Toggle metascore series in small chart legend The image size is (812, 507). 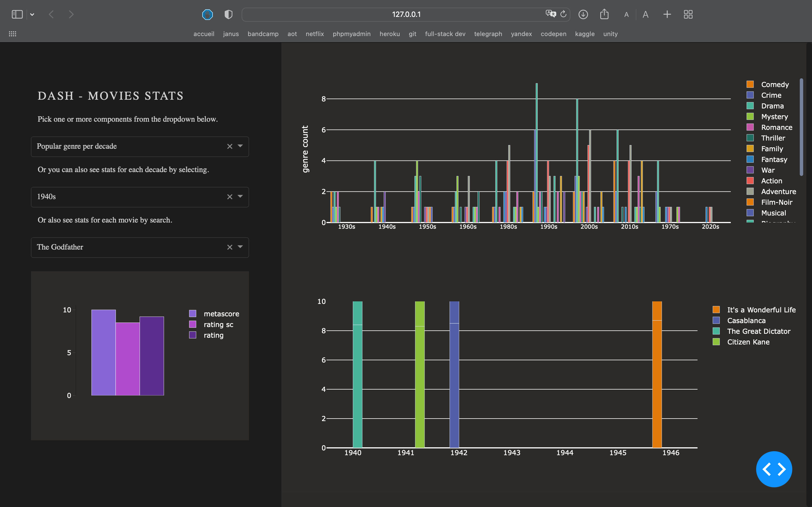[x=221, y=314]
